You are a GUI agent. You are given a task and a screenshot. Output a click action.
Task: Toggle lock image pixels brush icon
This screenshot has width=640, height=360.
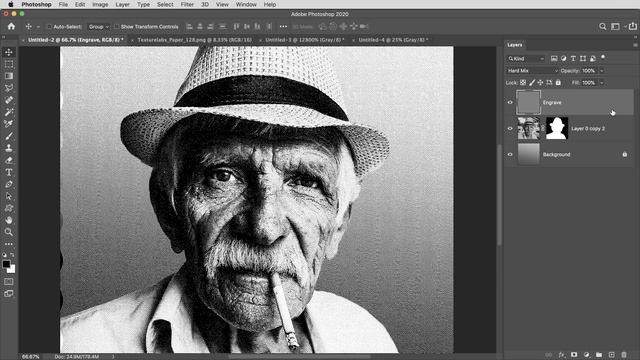coord(532,82)
